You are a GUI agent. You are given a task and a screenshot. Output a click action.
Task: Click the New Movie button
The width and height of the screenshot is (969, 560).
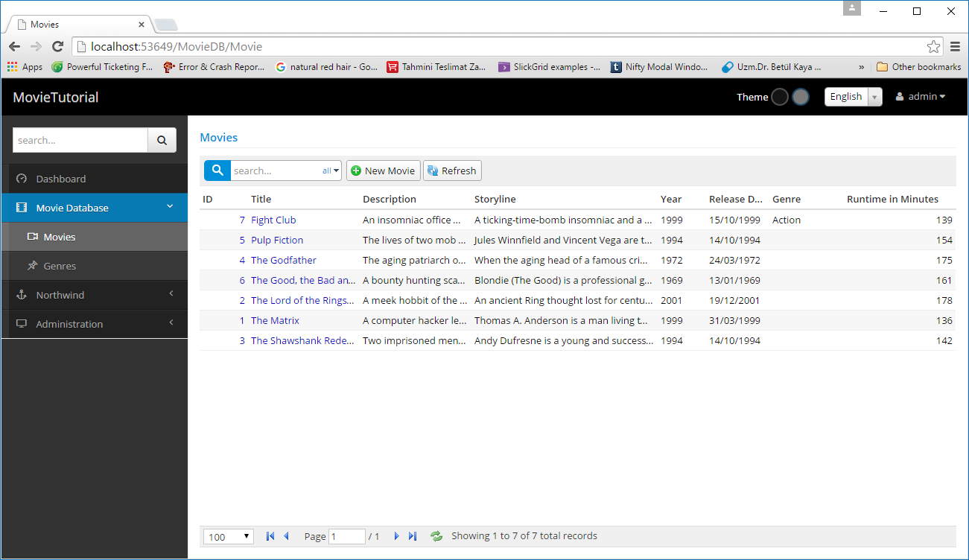[x=383, y=171]
